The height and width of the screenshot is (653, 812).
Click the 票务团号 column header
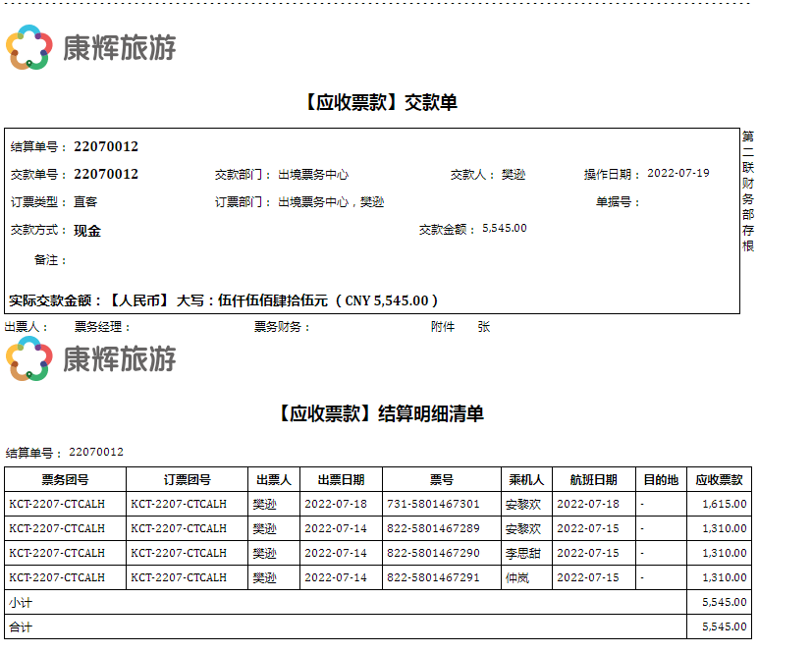click(65, 480)
